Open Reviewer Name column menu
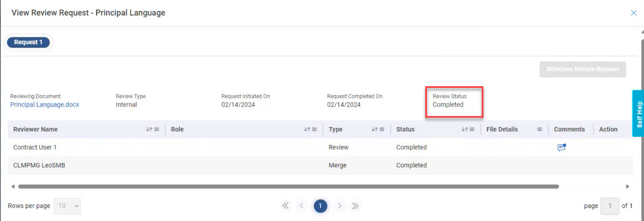The height and width of the screenshot is (221, 644). [x=157, y=129]
